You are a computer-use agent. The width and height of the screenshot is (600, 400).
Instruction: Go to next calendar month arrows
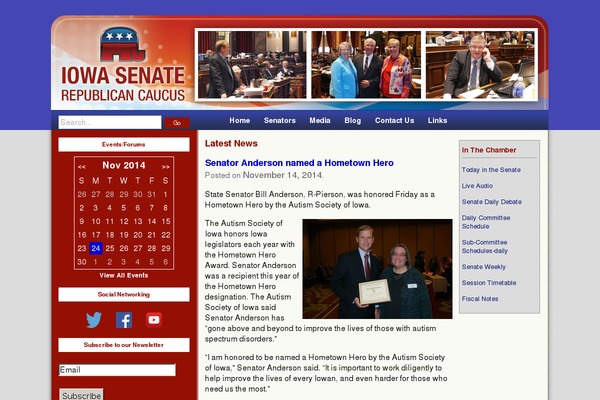pyautogui.click(x=165, y=167)
